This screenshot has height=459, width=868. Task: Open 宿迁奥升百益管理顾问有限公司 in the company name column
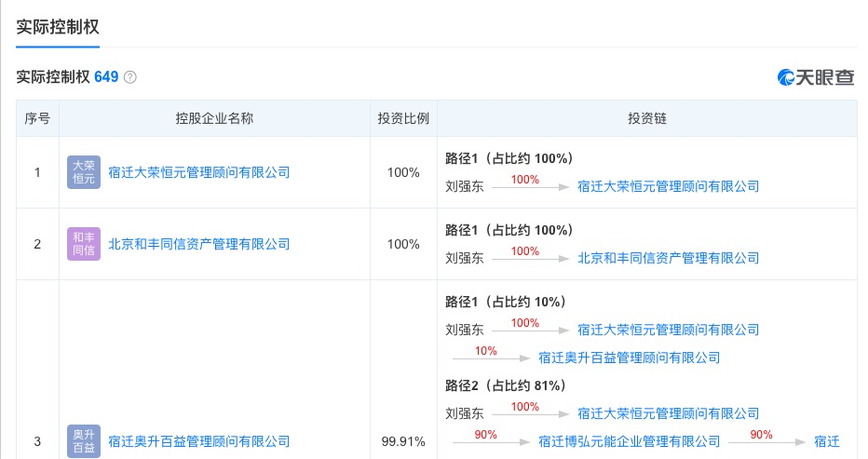pyautogui.click(x=199, y=441)
